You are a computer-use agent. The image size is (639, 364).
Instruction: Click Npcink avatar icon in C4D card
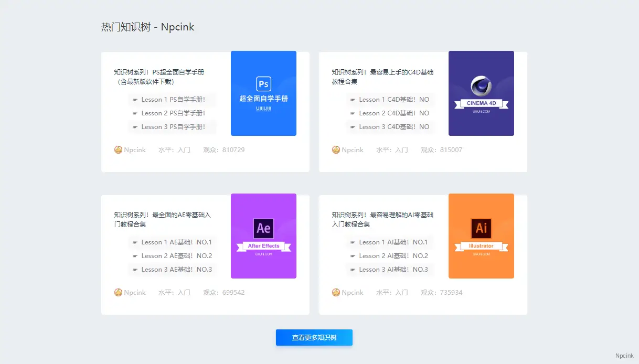(x=336, y=150)
